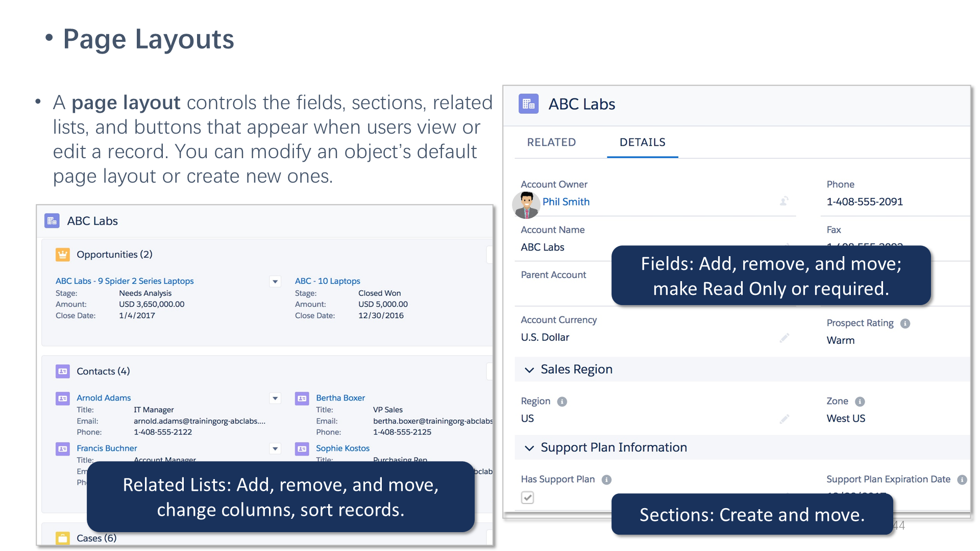
Task: Open dropdown menu for Arnold Adams contact
Action: pyautogui.click(x=275, y=398)
